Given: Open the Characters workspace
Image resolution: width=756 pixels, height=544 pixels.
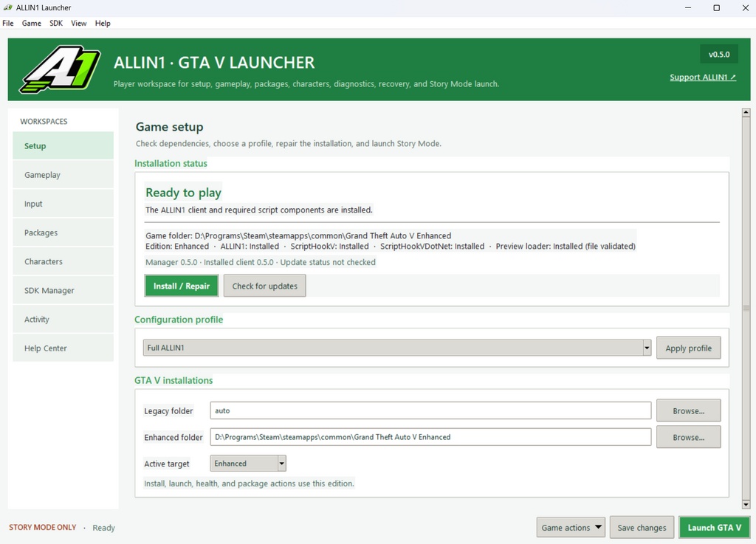Looking at the screenshot, I should click(63, 261).
